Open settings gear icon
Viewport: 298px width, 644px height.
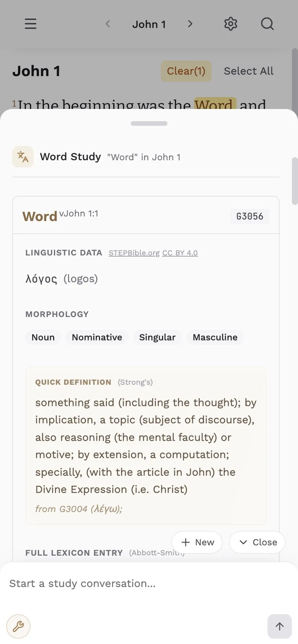pos(230,24)
